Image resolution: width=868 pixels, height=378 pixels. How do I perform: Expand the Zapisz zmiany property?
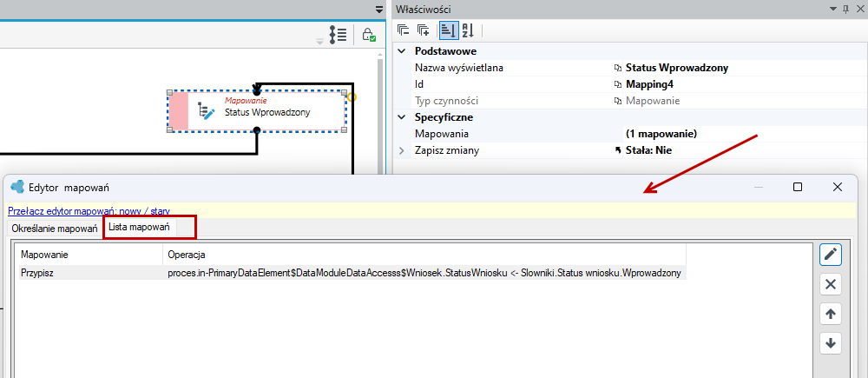(x=401, y=150)
